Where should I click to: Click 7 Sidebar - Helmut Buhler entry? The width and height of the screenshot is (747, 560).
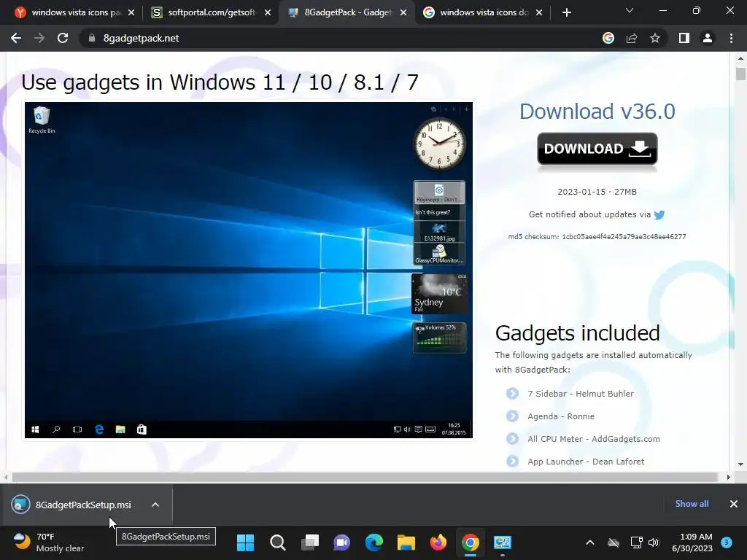(x=580, y=394)
